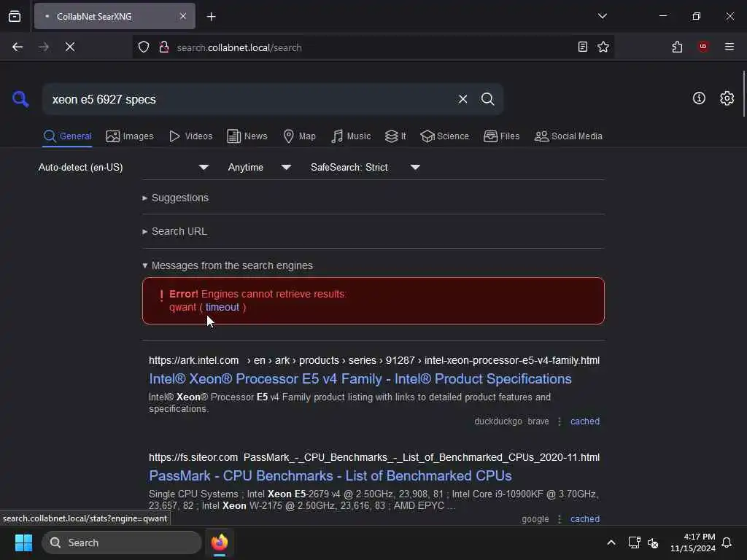Open the Firefox hamburger menu
The width and height of the screenshot is (747, 560).
click(x=729, y=47)
